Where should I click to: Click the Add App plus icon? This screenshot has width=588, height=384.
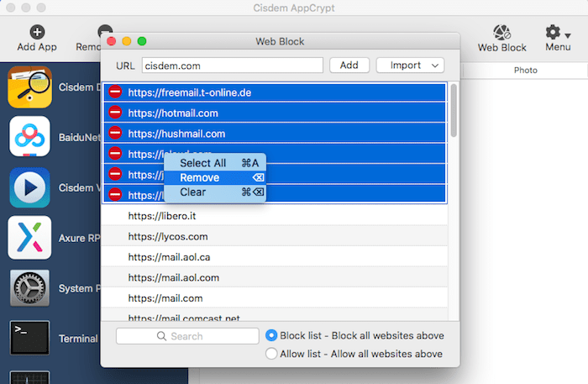click(x=37, y=32)
